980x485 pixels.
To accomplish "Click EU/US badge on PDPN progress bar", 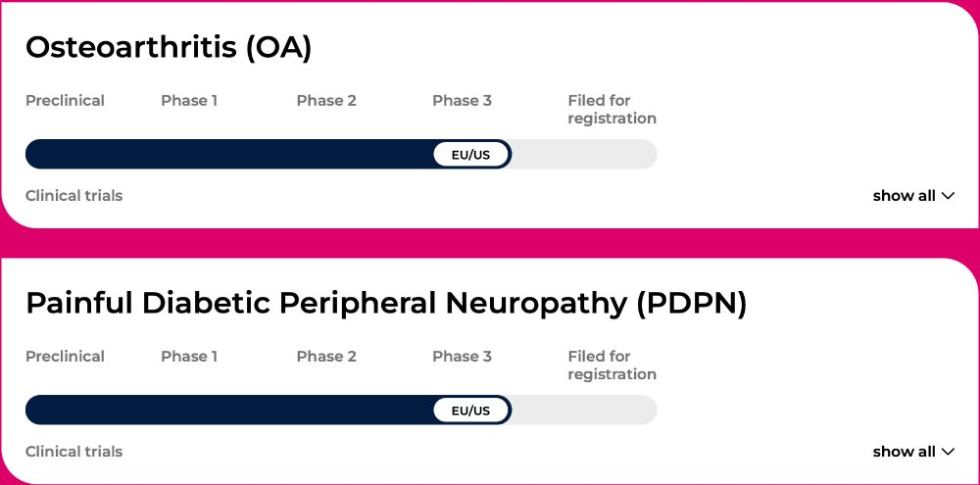I will tap(470, 411).
